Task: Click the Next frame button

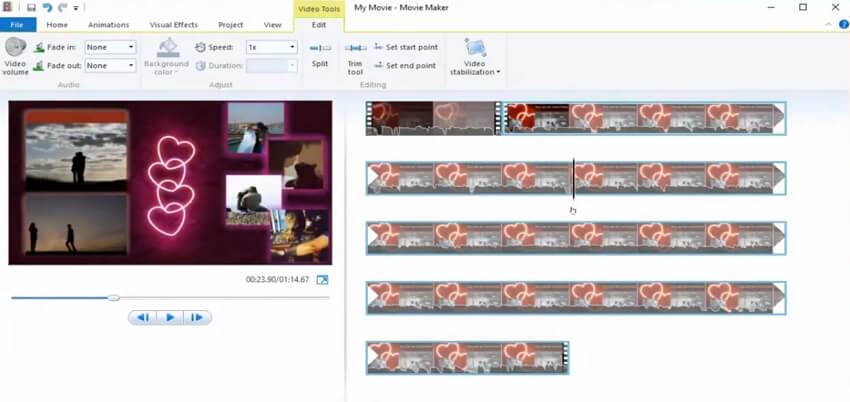Action: pyautogui.click(x=197, y=317)
